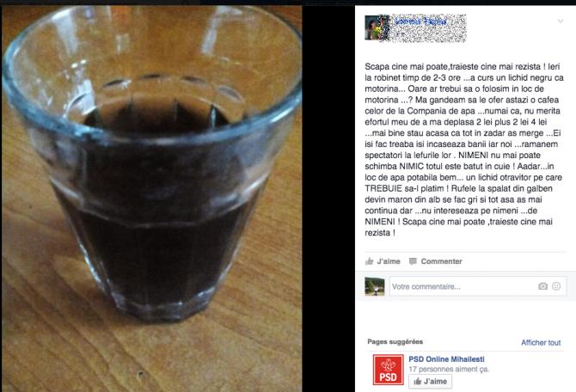Click the PSD party logo thumbnail
The width and height of the screenshot is (576, 392).
(388, 370)
